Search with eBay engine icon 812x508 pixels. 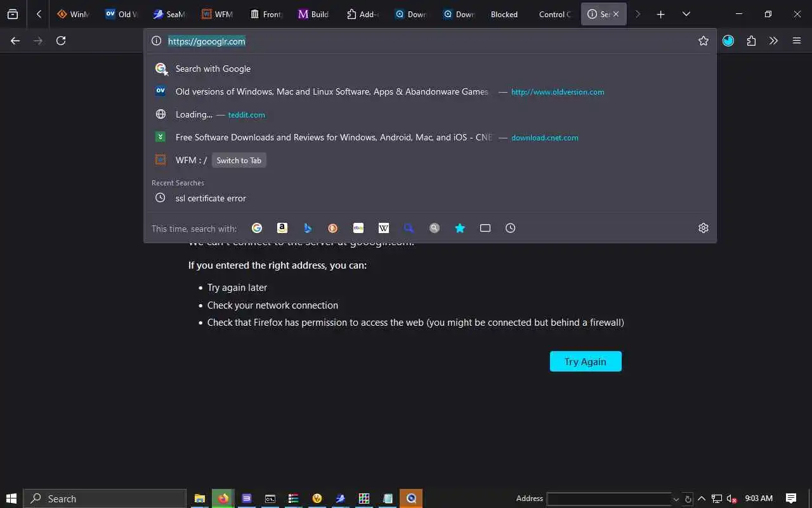(x=358, y=228)
